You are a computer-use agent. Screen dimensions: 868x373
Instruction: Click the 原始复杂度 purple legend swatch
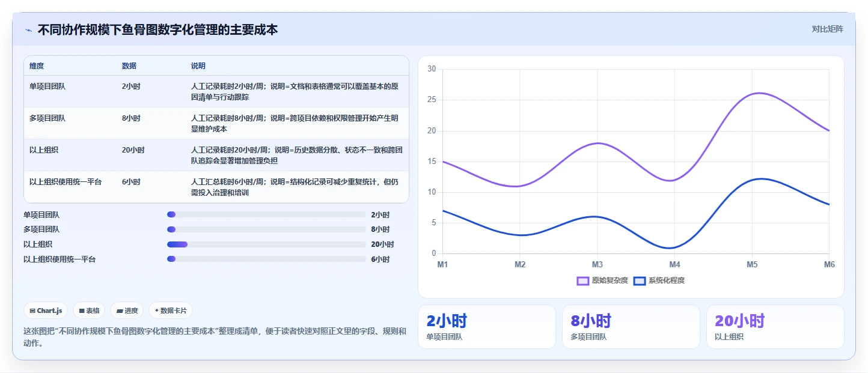582,281
